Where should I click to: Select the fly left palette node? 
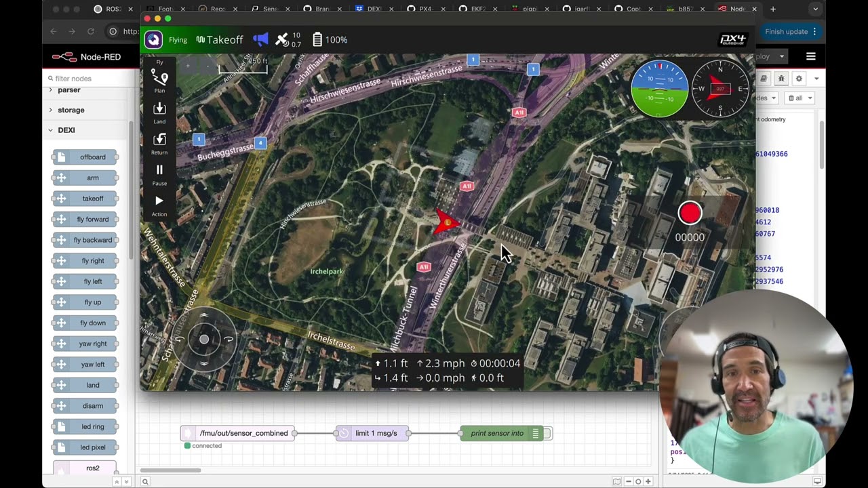[85, 281]
